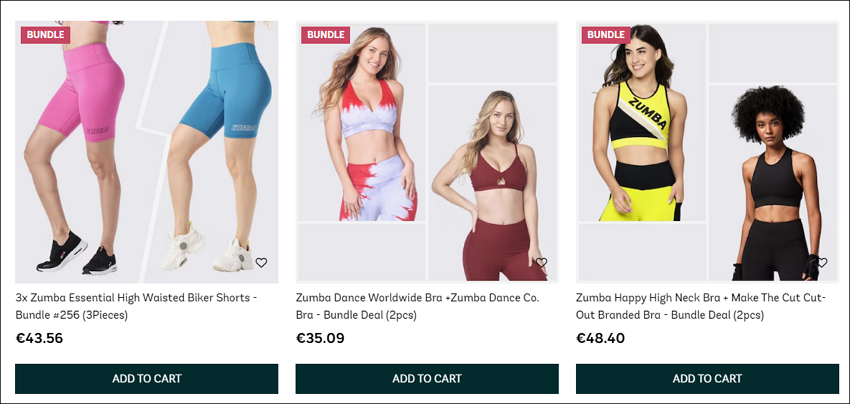Screen dimensions: 850x404
Task: Open 3x Zumba Essential Biker Shorts title link
Action: [136, 306]
